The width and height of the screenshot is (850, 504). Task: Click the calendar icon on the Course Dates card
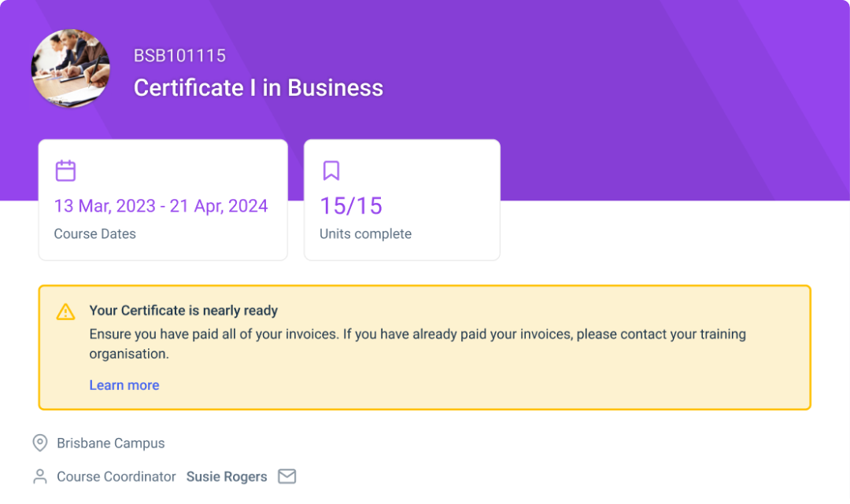tap(65, 170)
